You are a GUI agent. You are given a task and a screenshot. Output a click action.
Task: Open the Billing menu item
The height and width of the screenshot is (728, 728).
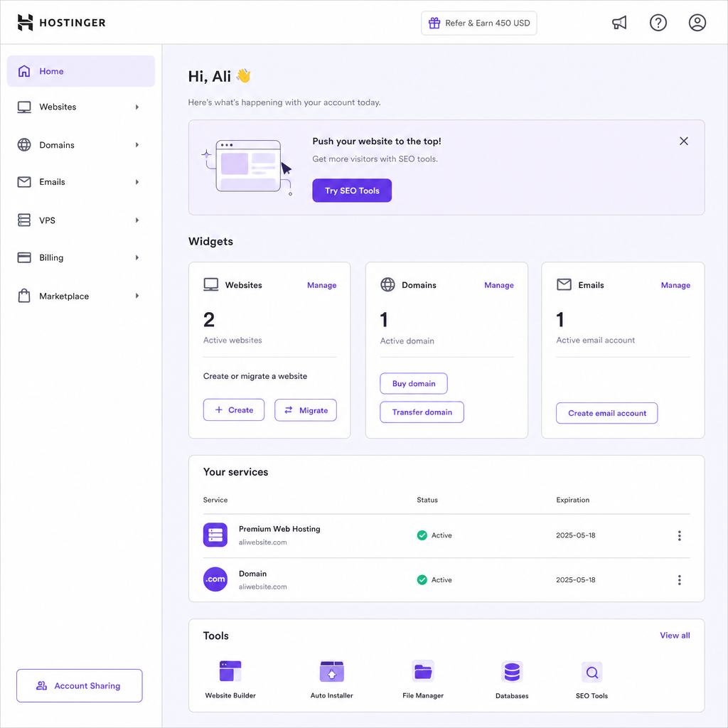click(x=81, y=257)
